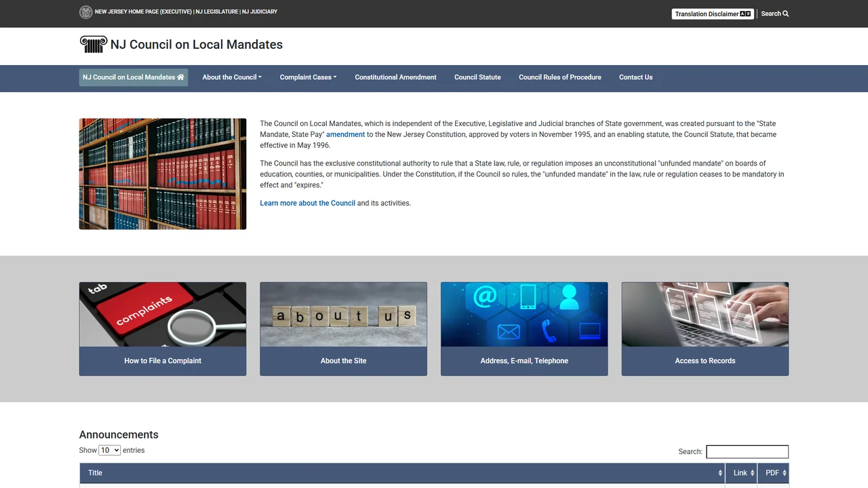Click the home icon in navigation bar

(x=181, y=77)
